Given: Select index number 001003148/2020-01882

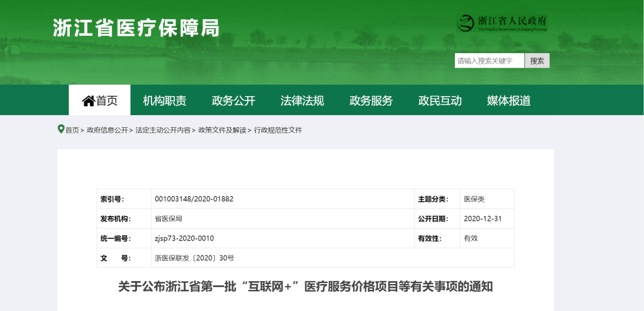Looking at the screenshot, I should 194,199.
